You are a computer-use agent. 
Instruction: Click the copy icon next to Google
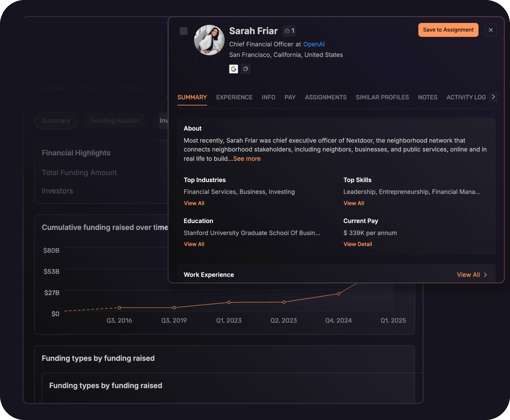(x=246, y=69)
